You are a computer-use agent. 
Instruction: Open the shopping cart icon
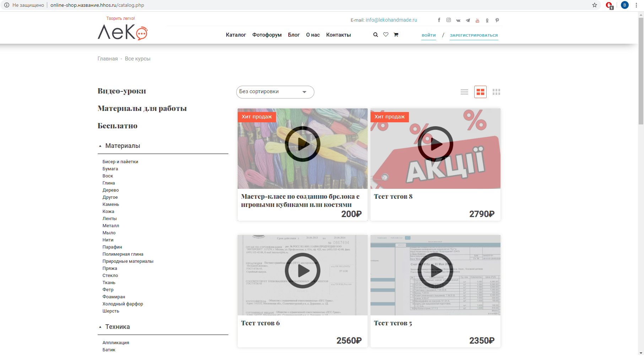[x=396, y=35]
